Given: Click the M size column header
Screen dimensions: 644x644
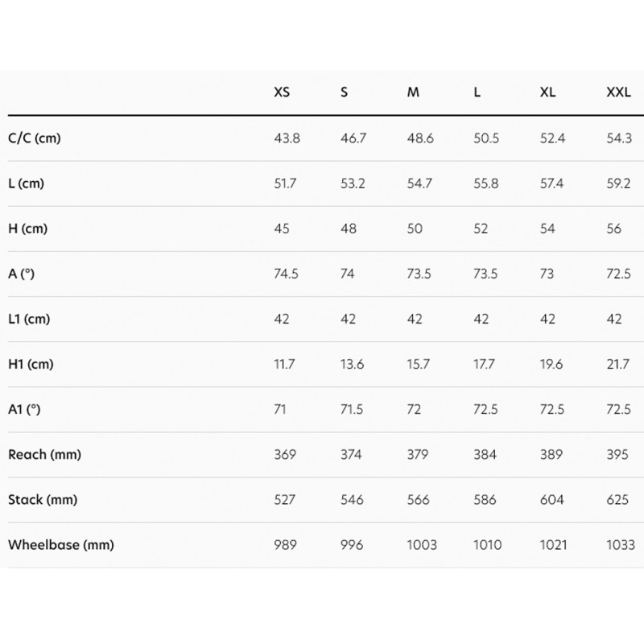Looking at the screenshot, I should coord(413,93).
